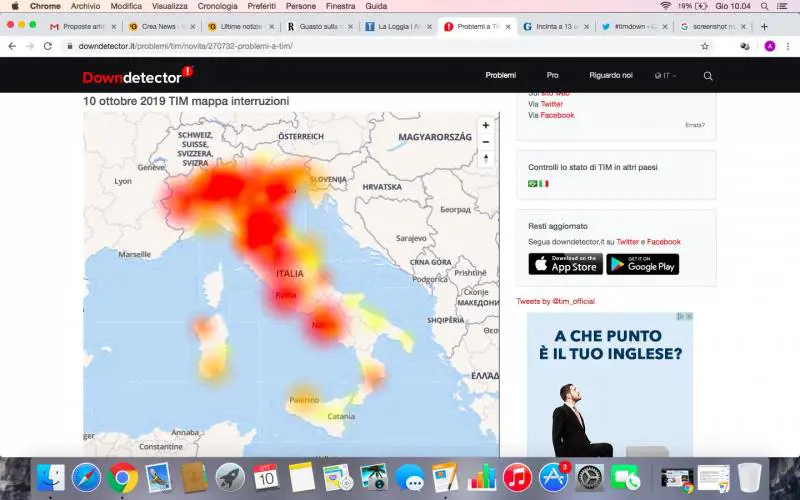This screenshot has height=500, width=800.
Task: Open the Wi-Fi status menu
Action: [x=665, y=6]
